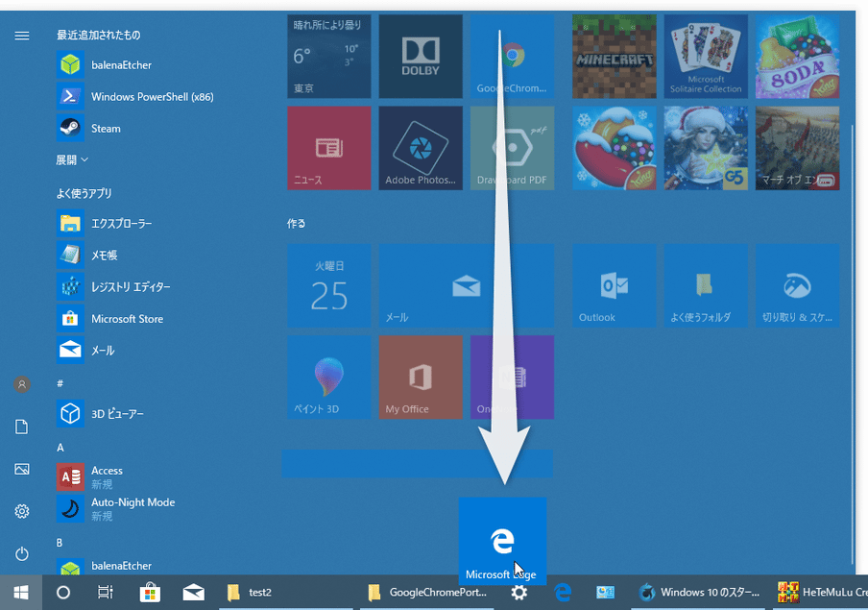
Task: Open よく使うフォルダ tile
Action: 706,285
